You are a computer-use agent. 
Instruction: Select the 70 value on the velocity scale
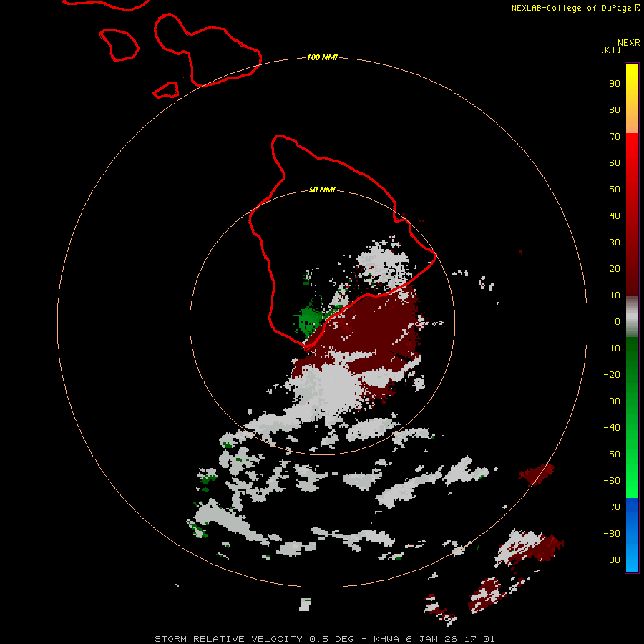[x=615, y=137]
